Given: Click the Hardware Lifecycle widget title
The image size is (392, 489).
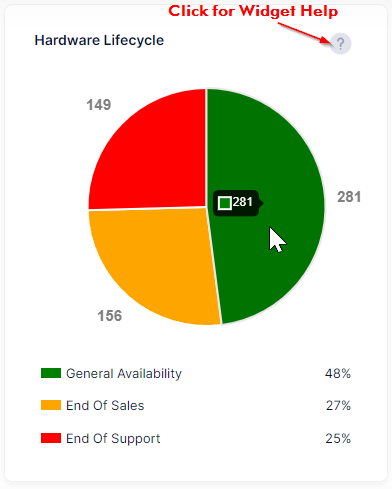Looking at the screenshot, I should [x=99, y=41].
